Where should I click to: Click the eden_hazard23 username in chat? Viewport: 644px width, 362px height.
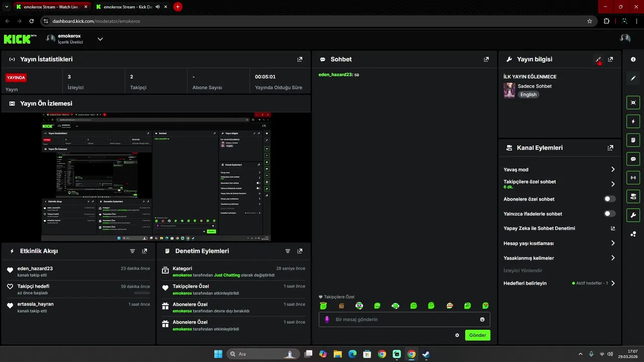pos(335,74)
